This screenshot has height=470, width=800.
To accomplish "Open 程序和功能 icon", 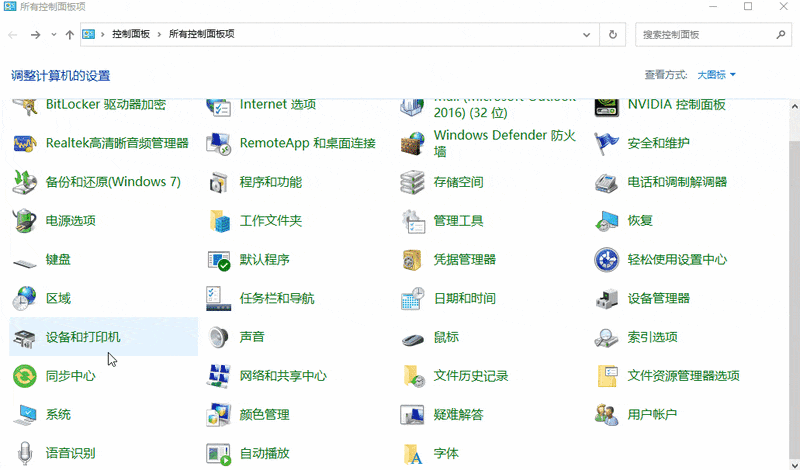I will point(218,182).
